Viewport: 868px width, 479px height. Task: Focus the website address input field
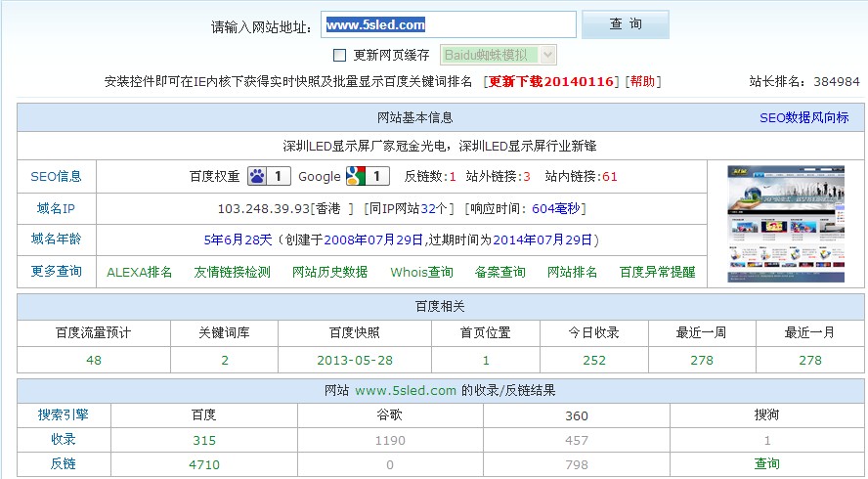449,24
